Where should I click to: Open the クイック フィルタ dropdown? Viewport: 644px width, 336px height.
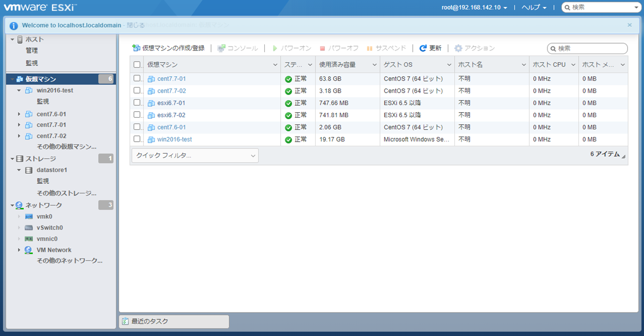194,156
